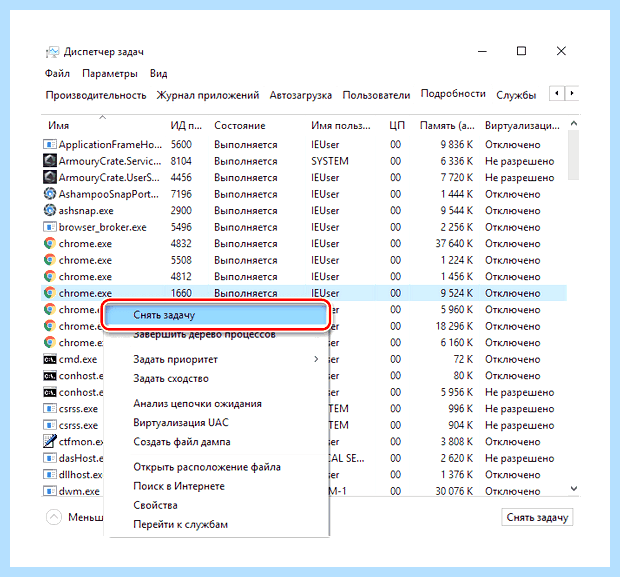Choose Виртуализация UAC menu entry
This screenshot has height=577, width=620.
(181, 422)
